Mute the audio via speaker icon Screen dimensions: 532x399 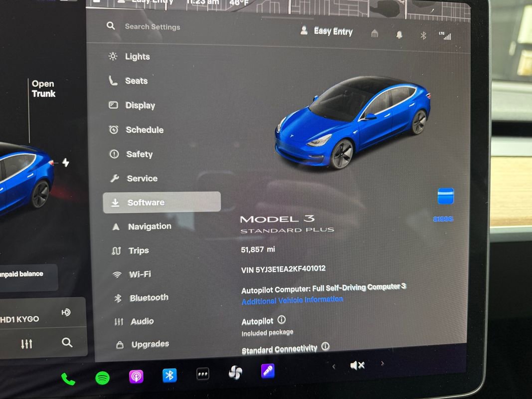tap(357, 365)
